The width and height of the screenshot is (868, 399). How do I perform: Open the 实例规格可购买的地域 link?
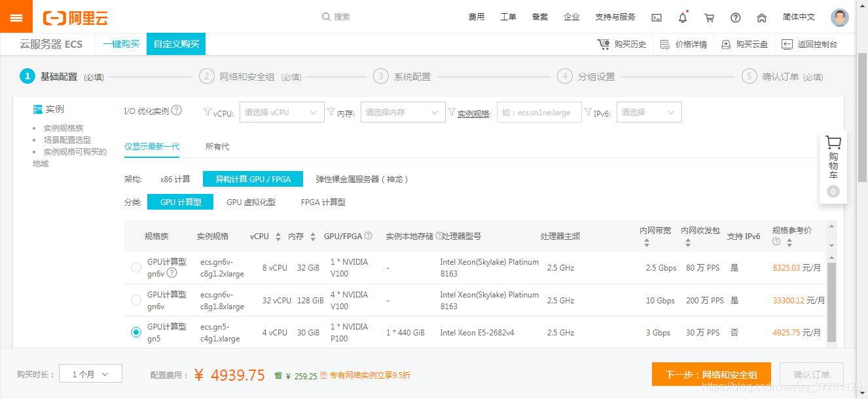tap(70, 157)
